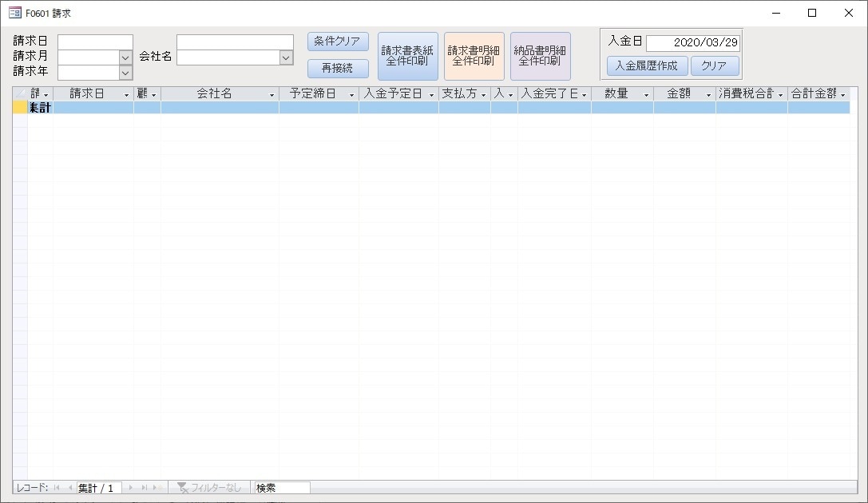Open the 請求月 dropdown

pos(125,57)
